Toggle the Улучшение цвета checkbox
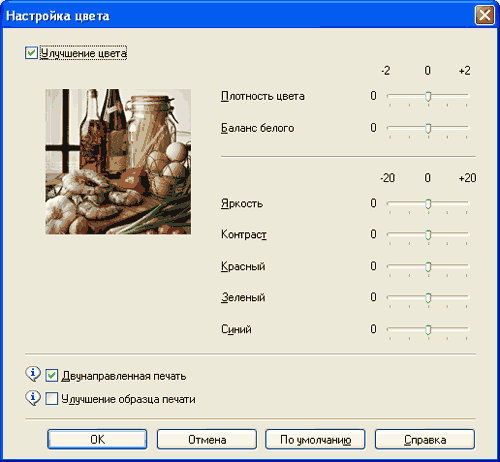The image size is (500, 462). click(x=31, y=53)
